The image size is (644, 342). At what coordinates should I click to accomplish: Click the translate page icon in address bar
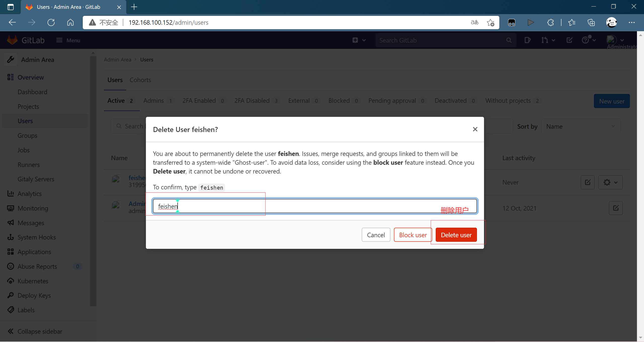474,22
